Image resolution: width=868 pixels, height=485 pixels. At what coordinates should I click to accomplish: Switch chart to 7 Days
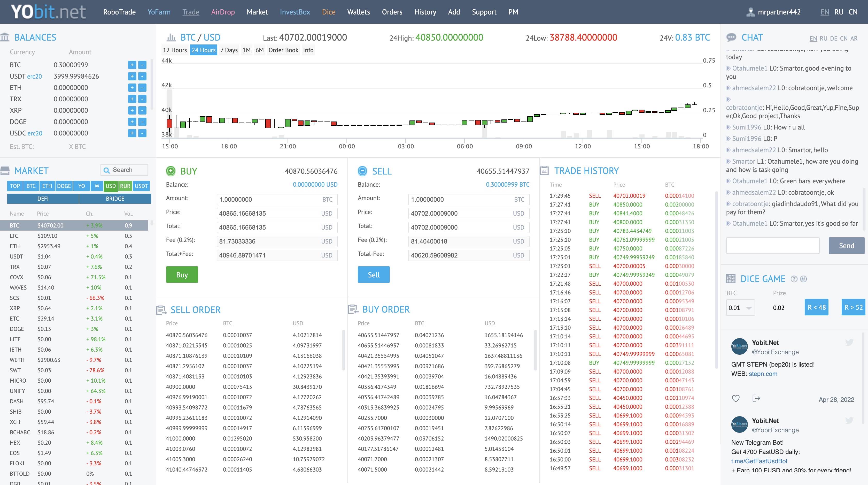click(x=229, y=50)
